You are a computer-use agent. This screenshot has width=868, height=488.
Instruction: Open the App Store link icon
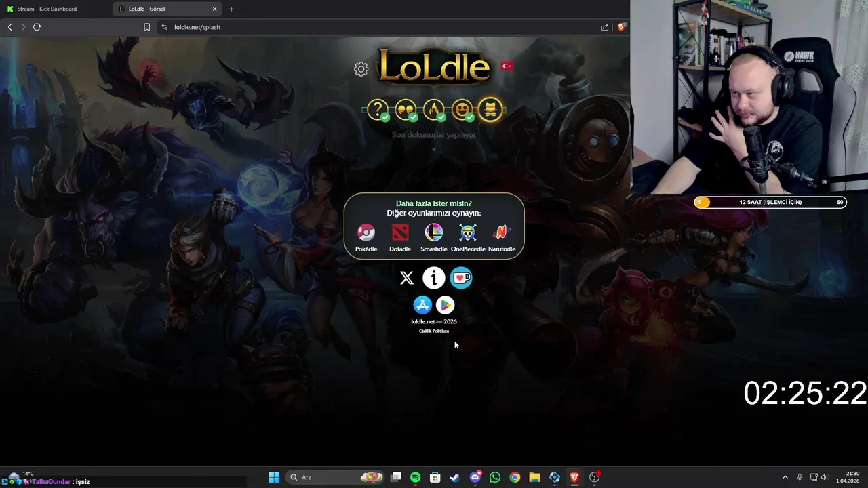(422, 305)
